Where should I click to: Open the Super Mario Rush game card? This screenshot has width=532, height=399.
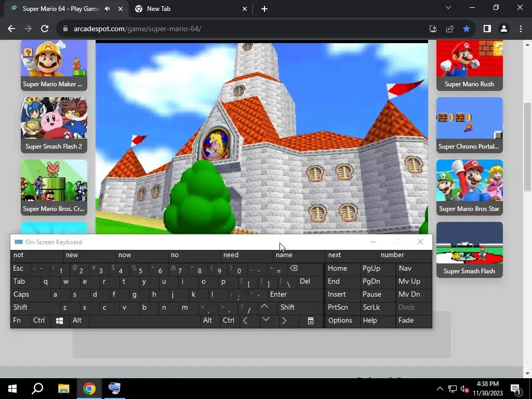point(470,65)
